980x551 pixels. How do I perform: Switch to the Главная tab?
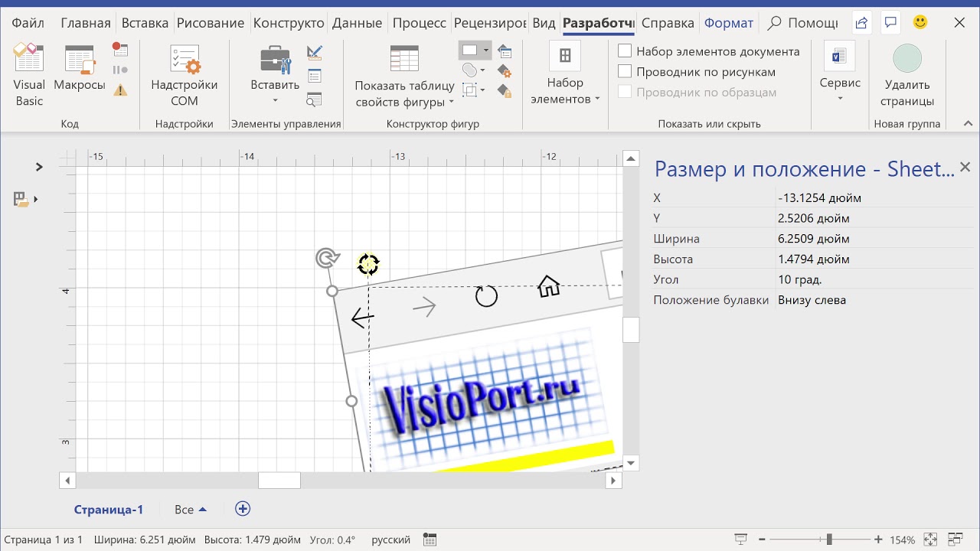click(x=86, y=23)
